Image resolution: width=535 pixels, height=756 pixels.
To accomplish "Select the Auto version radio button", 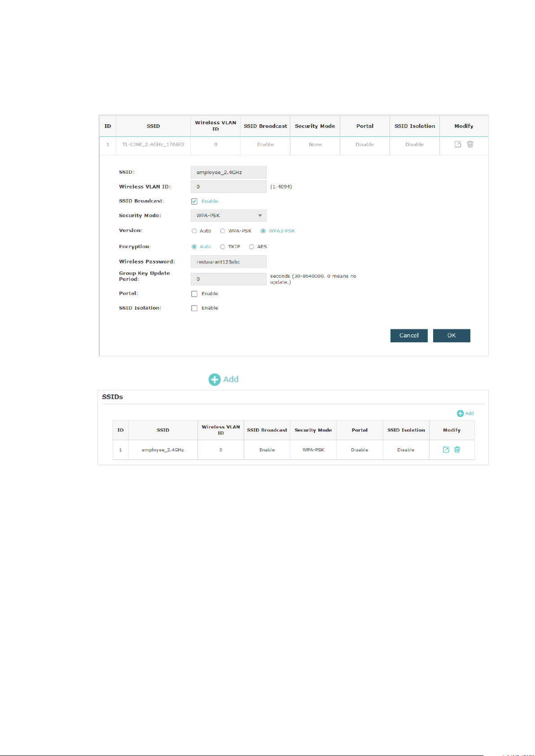I will pyautogui.click(x=194, y=231).
